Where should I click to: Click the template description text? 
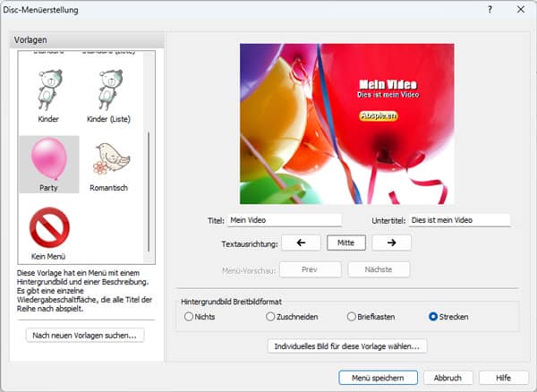pos(85,291)
